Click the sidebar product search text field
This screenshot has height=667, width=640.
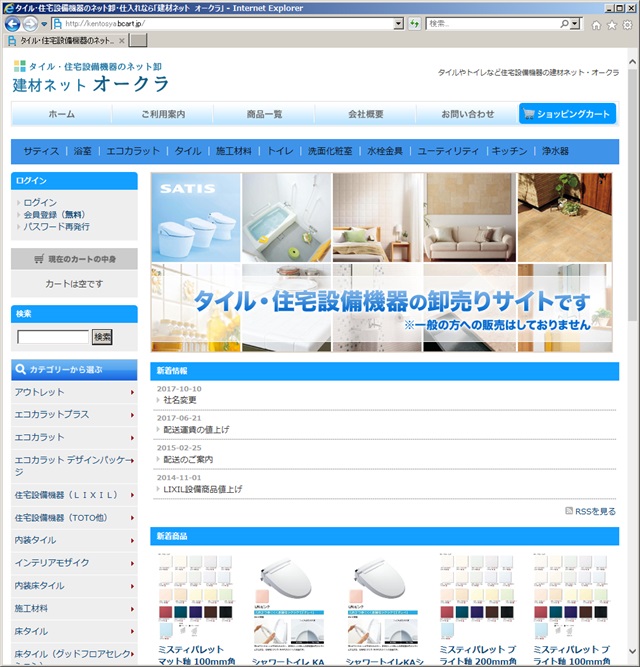53,337
